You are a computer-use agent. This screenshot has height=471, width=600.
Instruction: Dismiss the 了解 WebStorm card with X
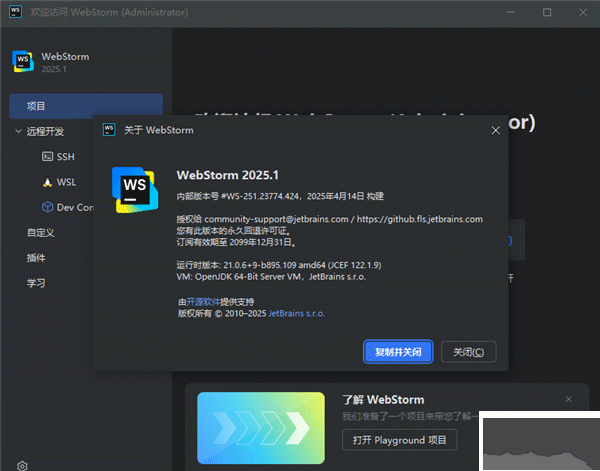(569, 399)
